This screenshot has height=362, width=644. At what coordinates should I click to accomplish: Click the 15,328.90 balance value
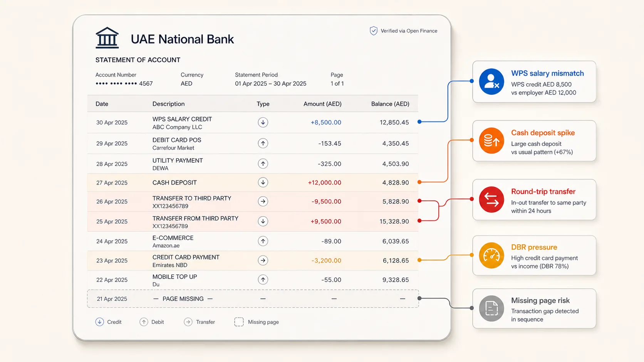coord(394,221)
